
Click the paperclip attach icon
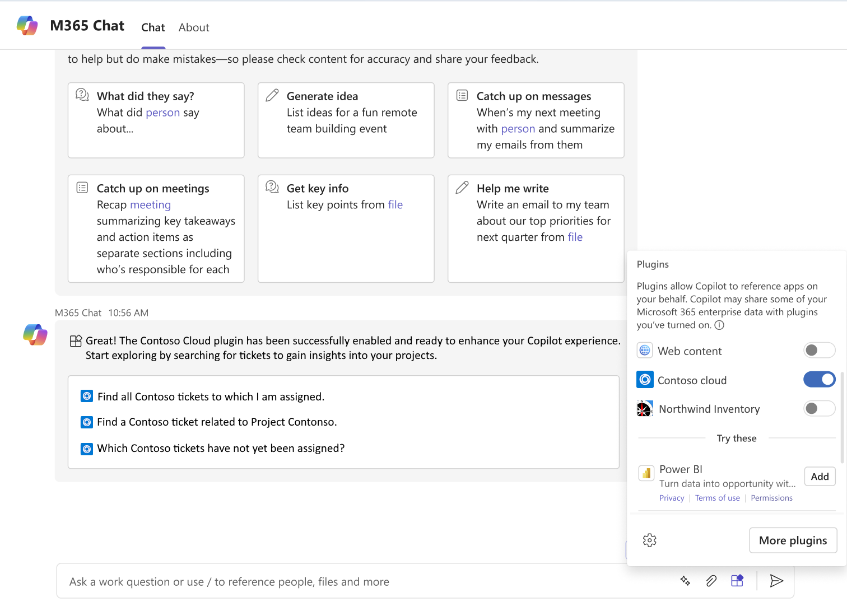[711, 581]
